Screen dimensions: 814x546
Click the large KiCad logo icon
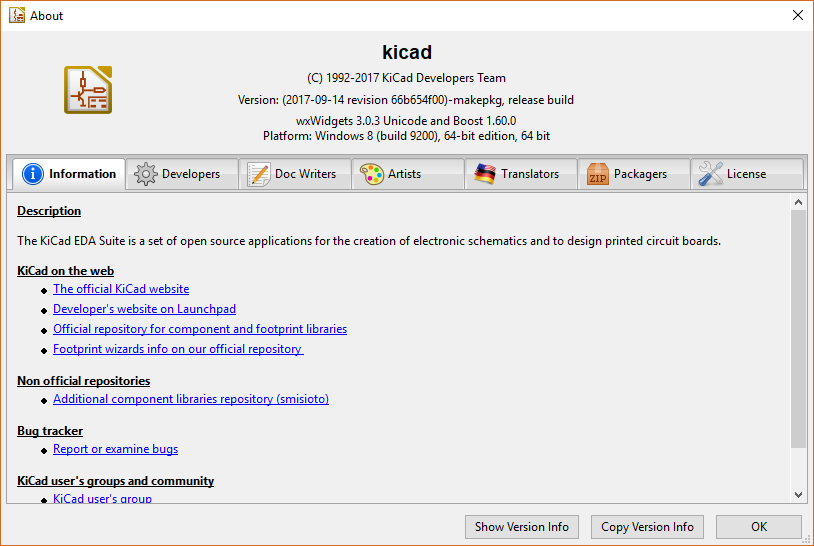click(x=88, y=90)
